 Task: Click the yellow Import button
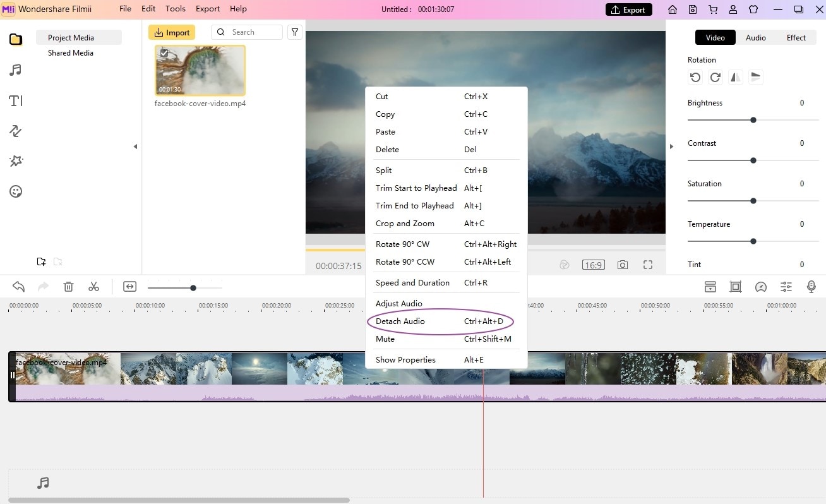pos(172,33)
